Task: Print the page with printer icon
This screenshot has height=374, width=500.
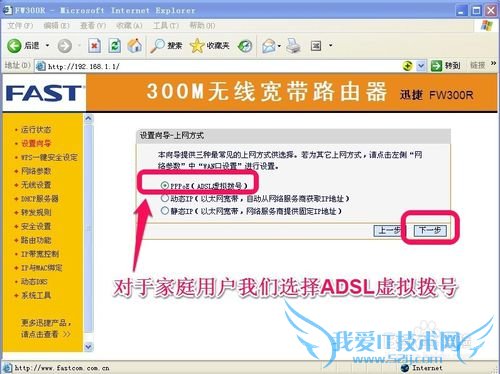Action: (x=294, y=46)
